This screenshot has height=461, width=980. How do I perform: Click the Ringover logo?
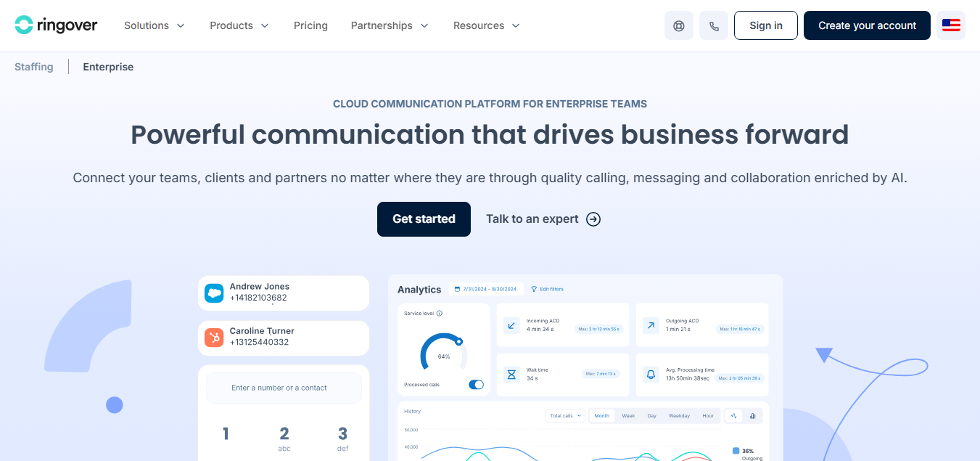(x=56, y=25)
